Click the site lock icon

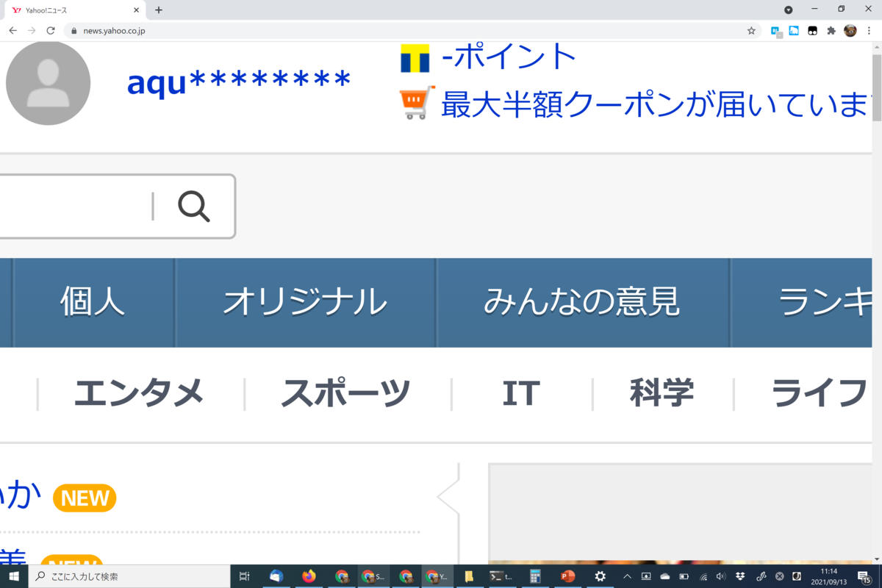click(x=73, y=31)
